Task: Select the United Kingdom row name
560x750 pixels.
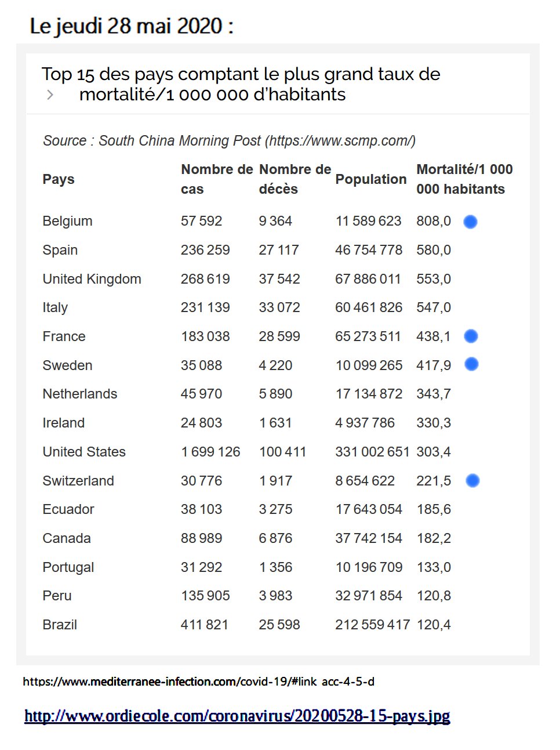Action: tap(92, 279)
